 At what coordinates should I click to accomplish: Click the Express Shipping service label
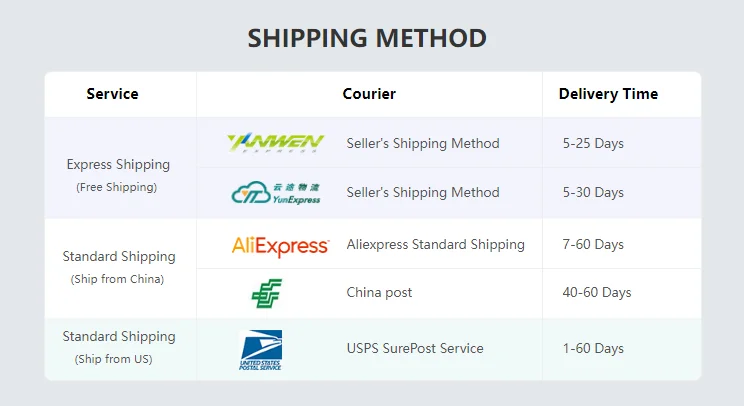118,164
